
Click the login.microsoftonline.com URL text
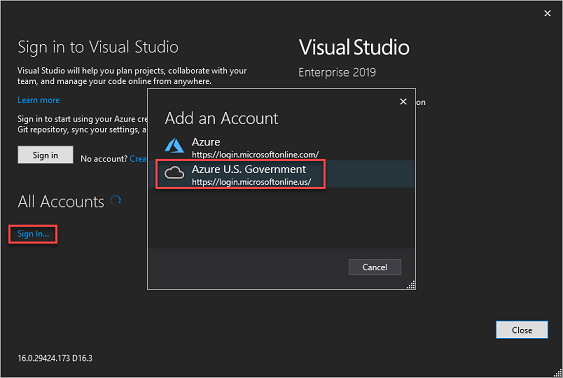pyautogui.click(x=255, y=155)
